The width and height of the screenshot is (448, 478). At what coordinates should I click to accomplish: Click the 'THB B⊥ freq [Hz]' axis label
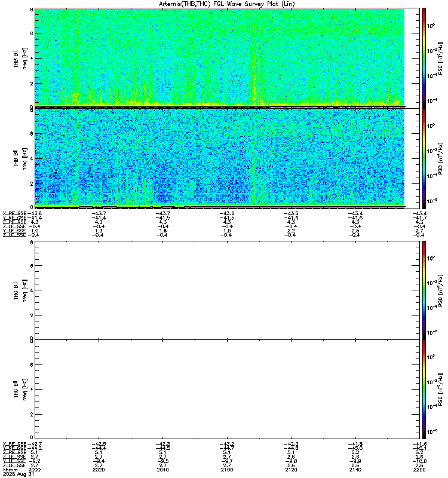[20, 58]
